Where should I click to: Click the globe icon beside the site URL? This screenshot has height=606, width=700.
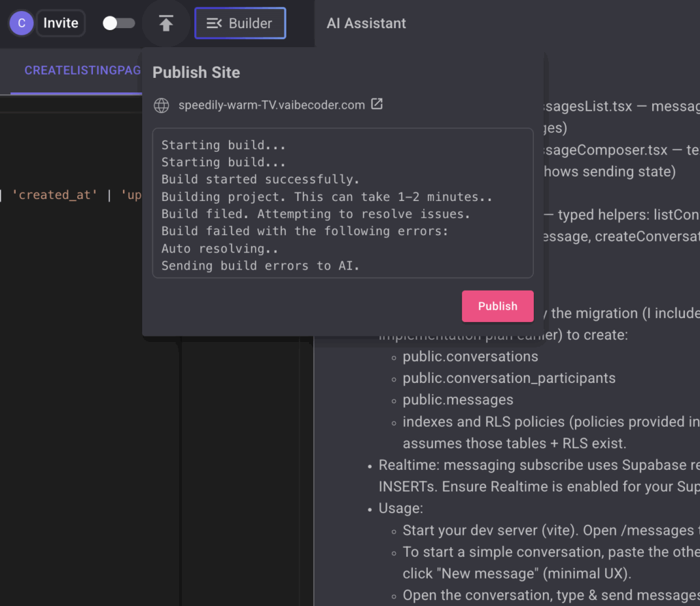(x=161, y=105)
